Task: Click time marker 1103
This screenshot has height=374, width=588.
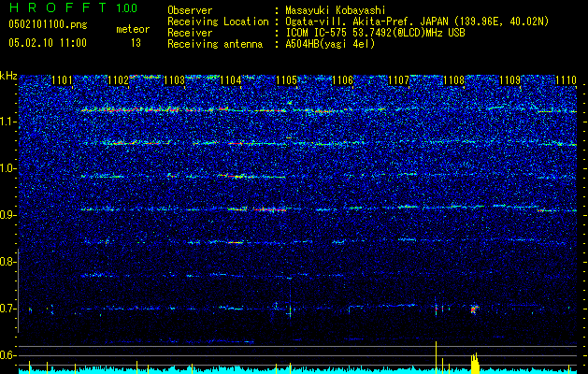Action: tap(175, 79)
